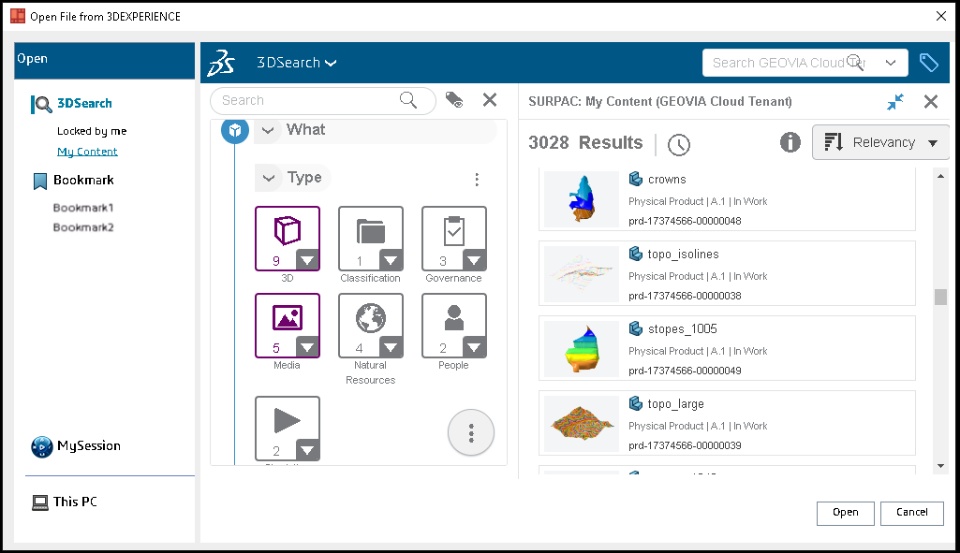Click the results list scrollbar thumb
The height and width of the screenshot is (553, 960).
click(940, 296)
